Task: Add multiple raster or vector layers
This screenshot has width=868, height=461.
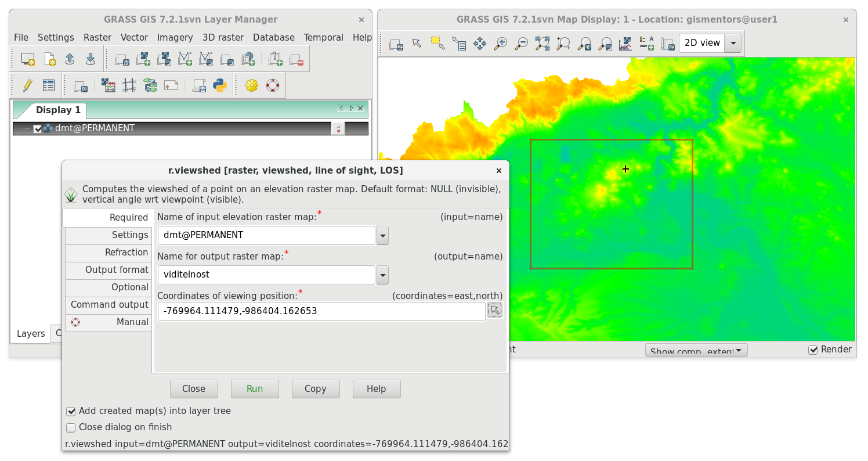Action: tap(122, 59)
